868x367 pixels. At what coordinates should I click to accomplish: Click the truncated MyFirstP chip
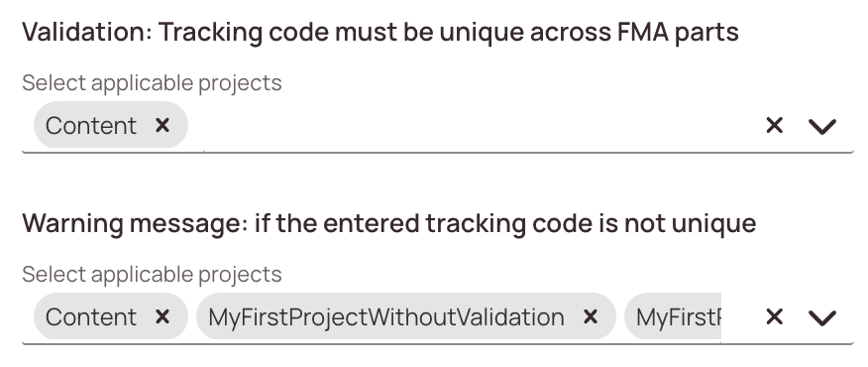[x=673, y=317]
